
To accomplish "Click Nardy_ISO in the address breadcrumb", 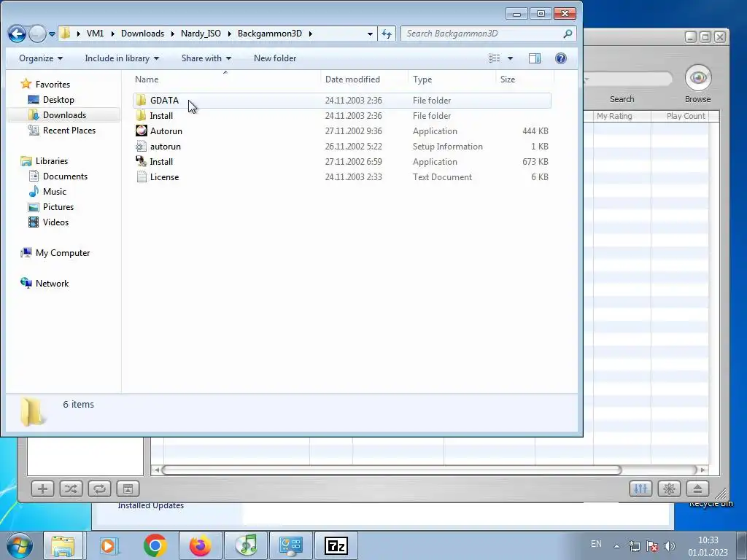I will (201, 34).
